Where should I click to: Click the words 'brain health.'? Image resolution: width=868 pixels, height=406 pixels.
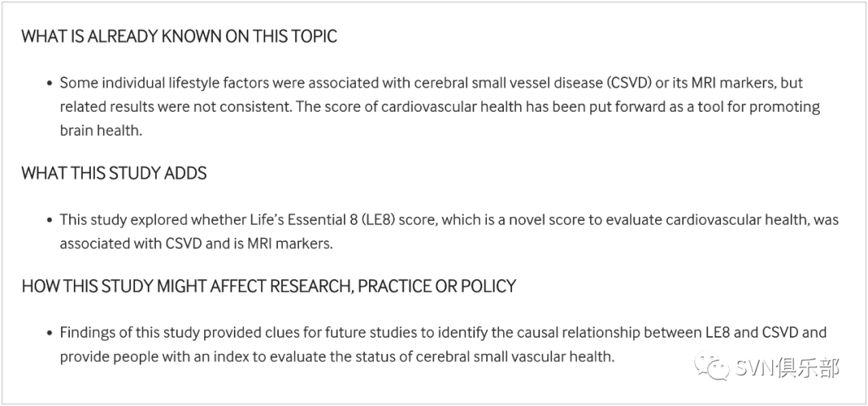pyautogui.click(x=101, y=129)
